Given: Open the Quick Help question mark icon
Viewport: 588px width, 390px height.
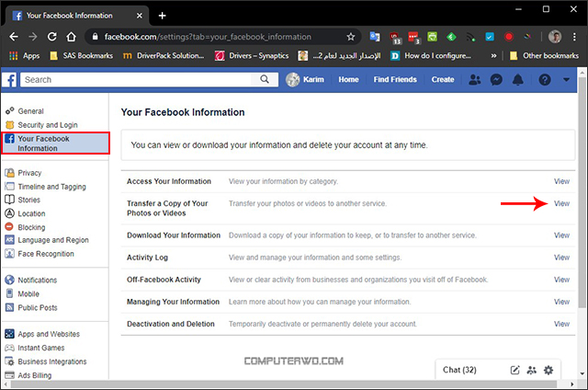Looking at the screenshot, I should 545,80.
